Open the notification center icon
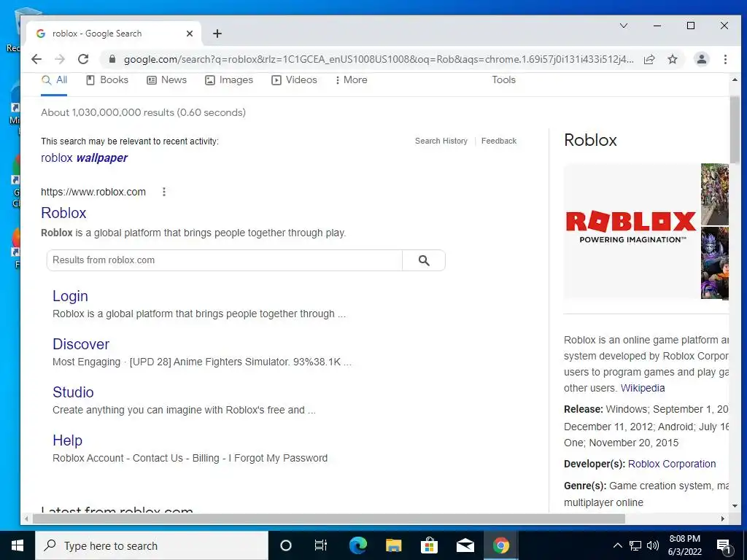Image resolution: width=747 pixels, height=560 pixels. pos(724,545)
